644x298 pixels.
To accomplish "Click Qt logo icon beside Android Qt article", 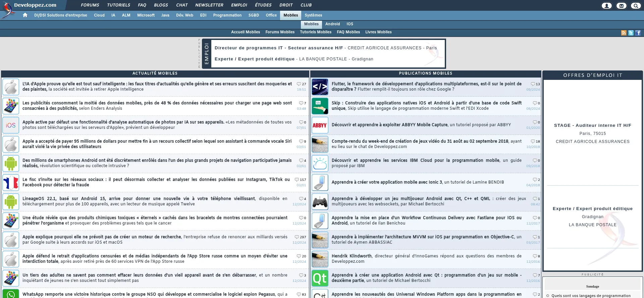I will point(320,278).
